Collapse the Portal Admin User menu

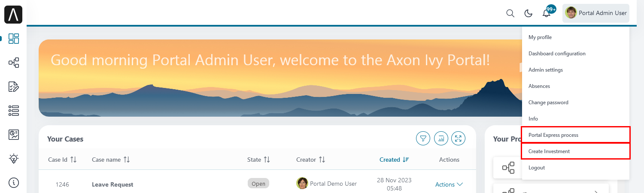(x=595, y=13)
